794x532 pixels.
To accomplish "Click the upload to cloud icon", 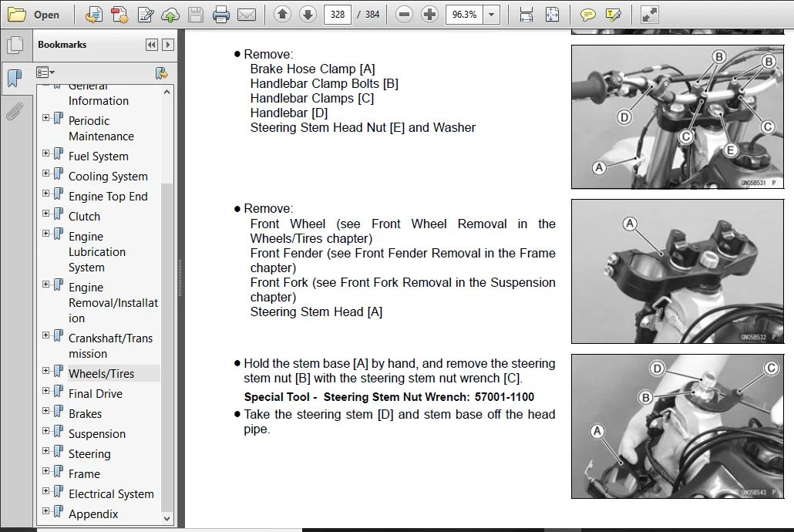I will 170,15.
